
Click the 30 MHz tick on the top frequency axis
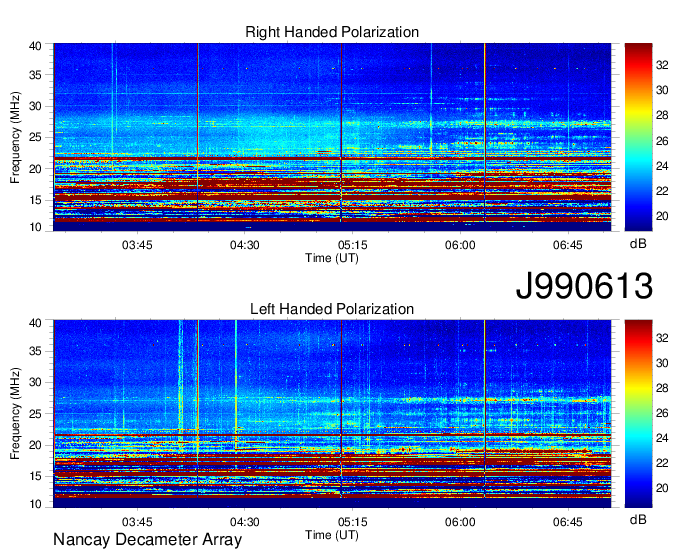(x=36, y=106)
